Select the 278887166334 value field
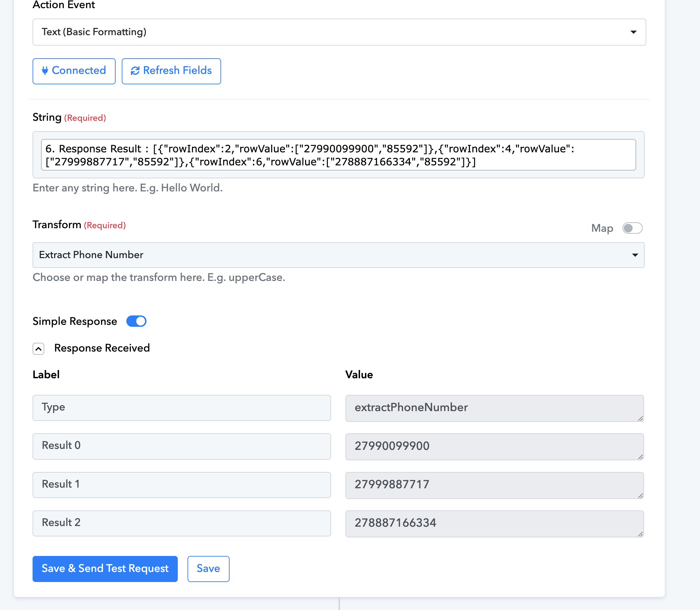Viewport: 700px width, 610px height. click(x=494, y=523)
